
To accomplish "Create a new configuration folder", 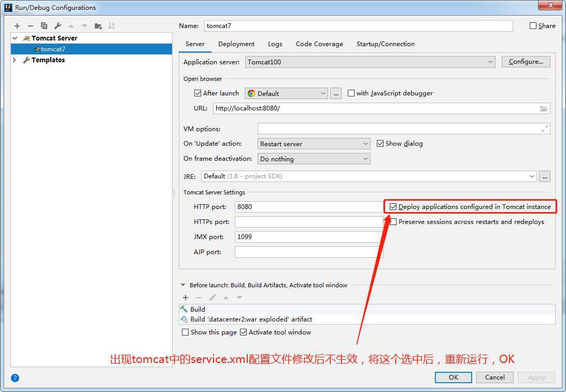I will (x=98, y=26).
